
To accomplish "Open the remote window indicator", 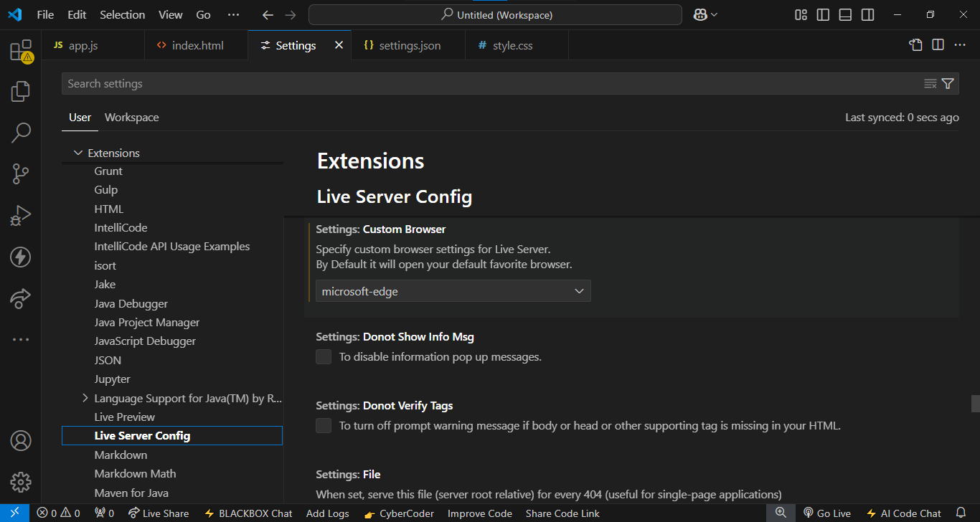I will (x=14, y=513).
